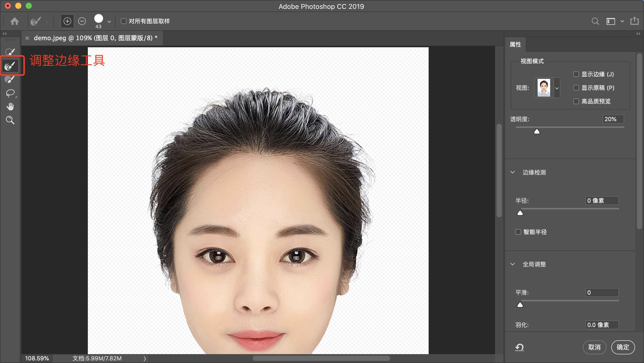Expand the workspace chooser arrow
This screenshot has height=363, width=644.
click(622, 21)
